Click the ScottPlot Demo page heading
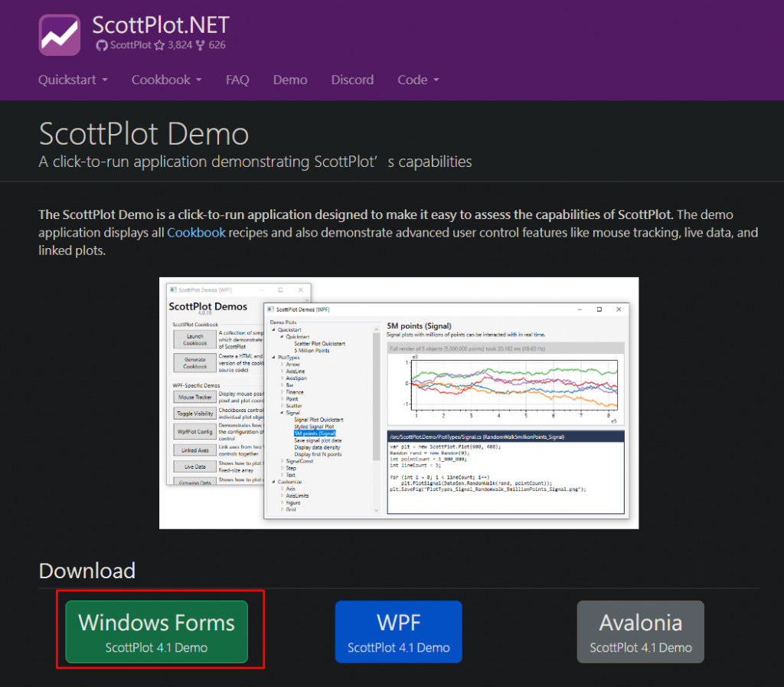Screen dimensions: 784x687 pyautogui.click(x=144, y=133)
